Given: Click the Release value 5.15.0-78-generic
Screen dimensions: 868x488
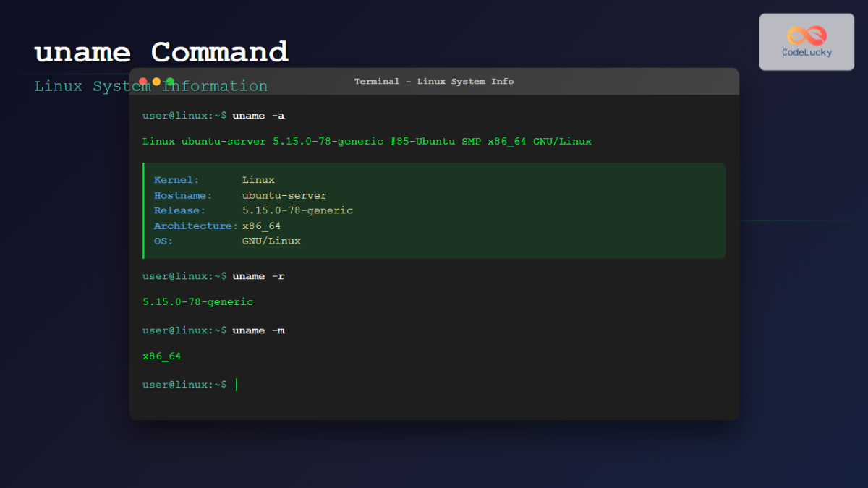Looking at the screenshot, I should point(297,210).
